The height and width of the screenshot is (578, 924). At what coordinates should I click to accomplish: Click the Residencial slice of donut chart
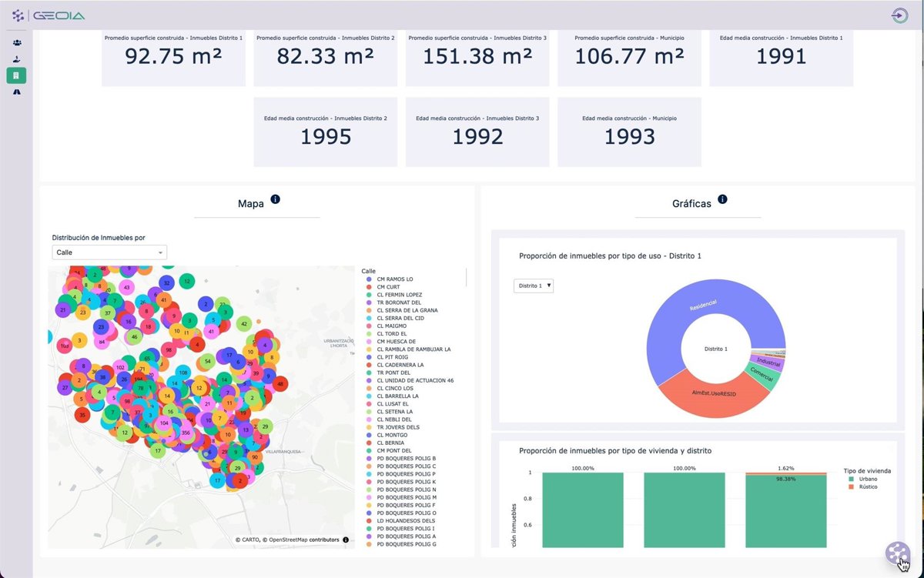tap(678, 323)
